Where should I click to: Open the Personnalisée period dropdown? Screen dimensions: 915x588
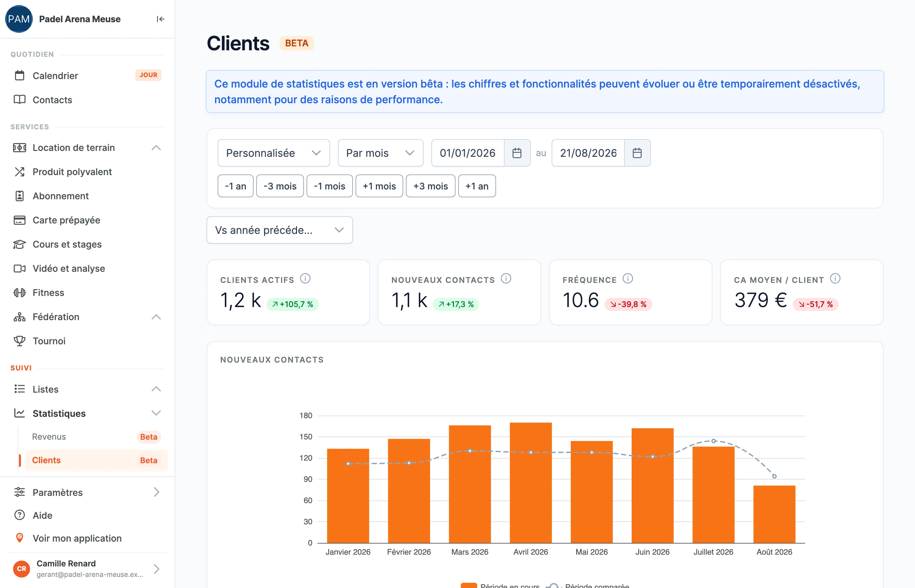pyautogui.click(x=274, y=153)
